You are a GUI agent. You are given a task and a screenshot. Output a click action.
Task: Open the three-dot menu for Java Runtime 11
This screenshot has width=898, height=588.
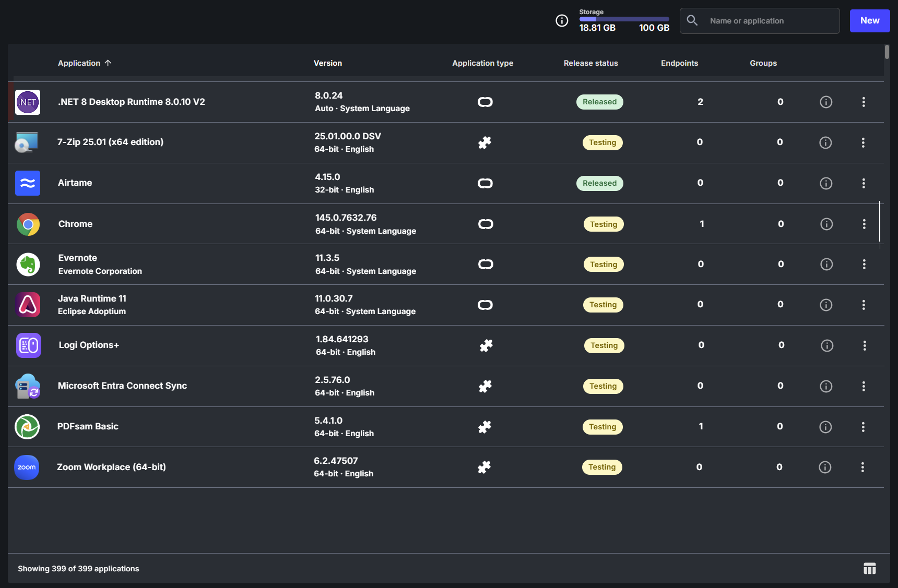[x=864, y=305]
